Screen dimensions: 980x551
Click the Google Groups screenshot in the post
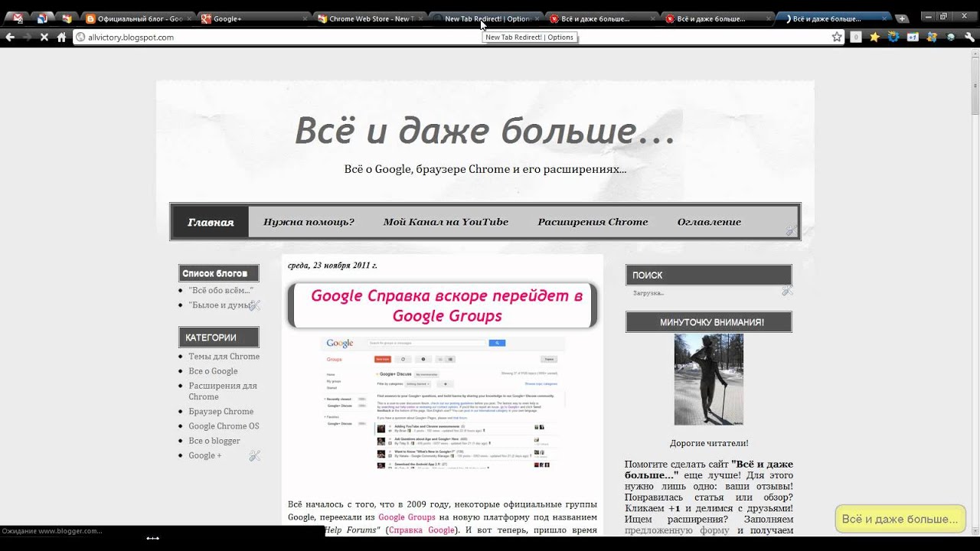click(x=443, y=403)
